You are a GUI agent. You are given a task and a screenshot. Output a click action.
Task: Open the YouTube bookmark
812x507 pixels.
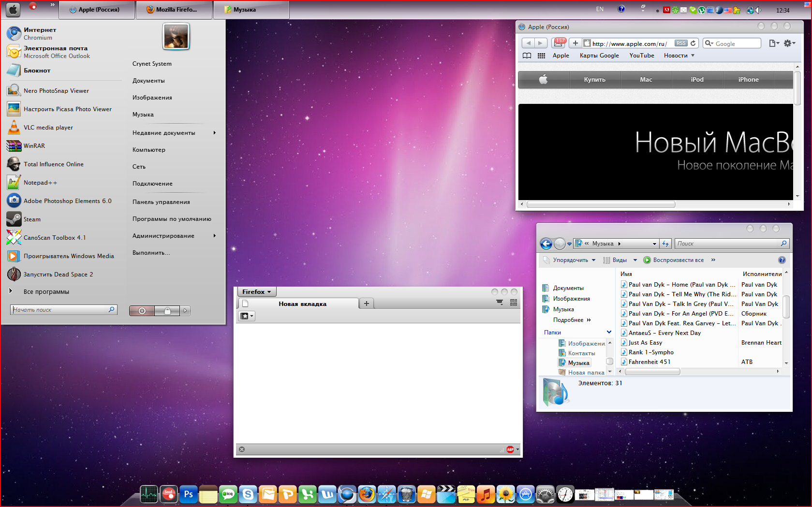click(x=642, y=56)
